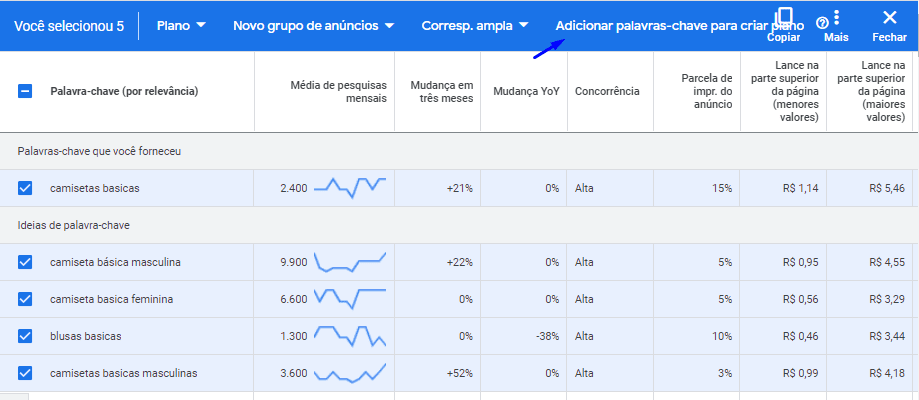Close the selection bar with Fechar

[x=888, y=24]
